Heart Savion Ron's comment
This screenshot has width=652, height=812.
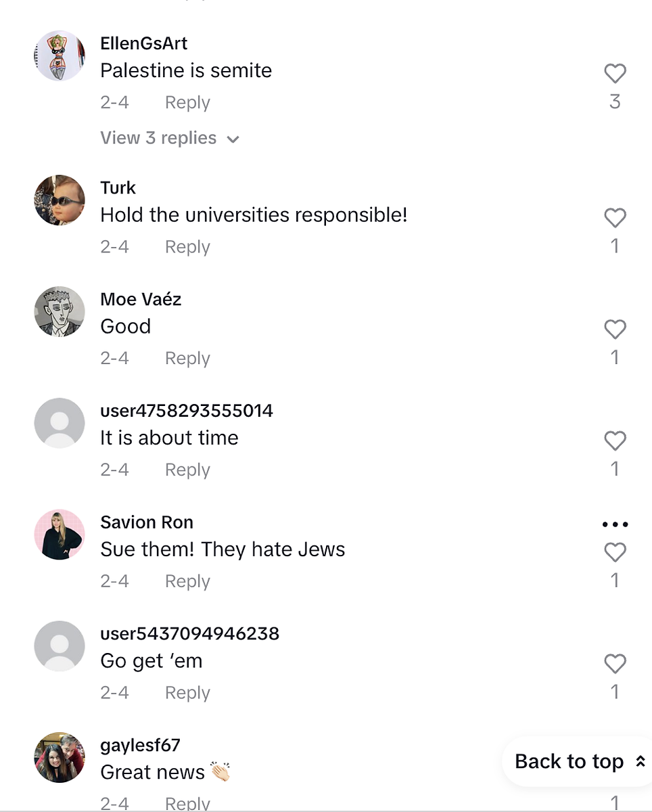tap(615, 553)
